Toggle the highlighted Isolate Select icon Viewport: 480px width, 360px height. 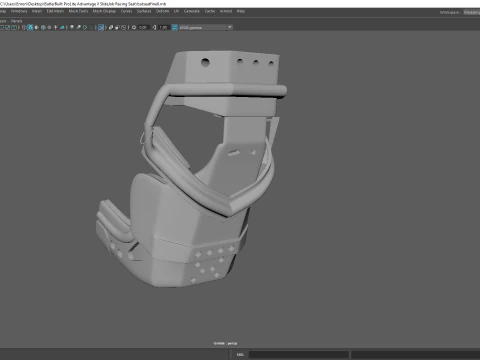pyautogui.click(x=101, y=27)
